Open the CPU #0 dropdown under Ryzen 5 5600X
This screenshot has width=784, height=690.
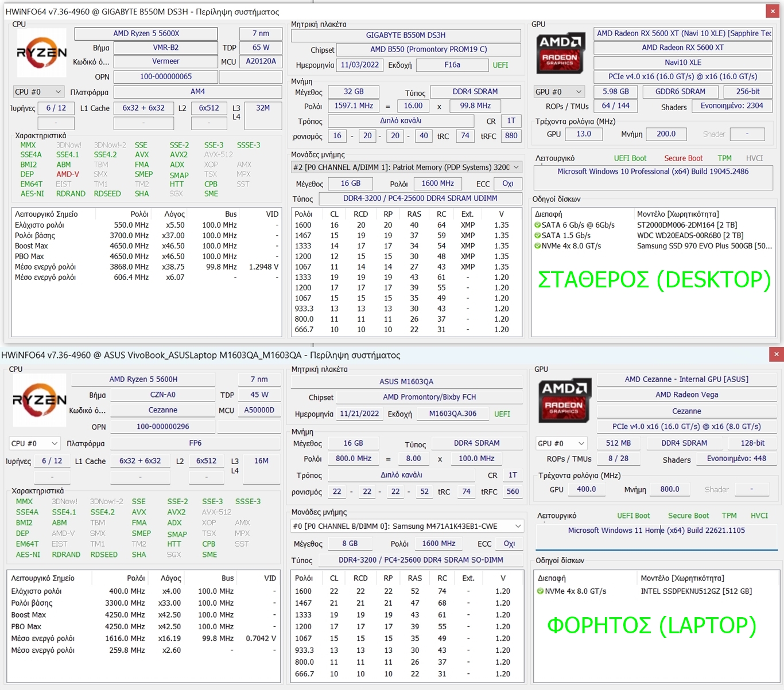(38, 92)
